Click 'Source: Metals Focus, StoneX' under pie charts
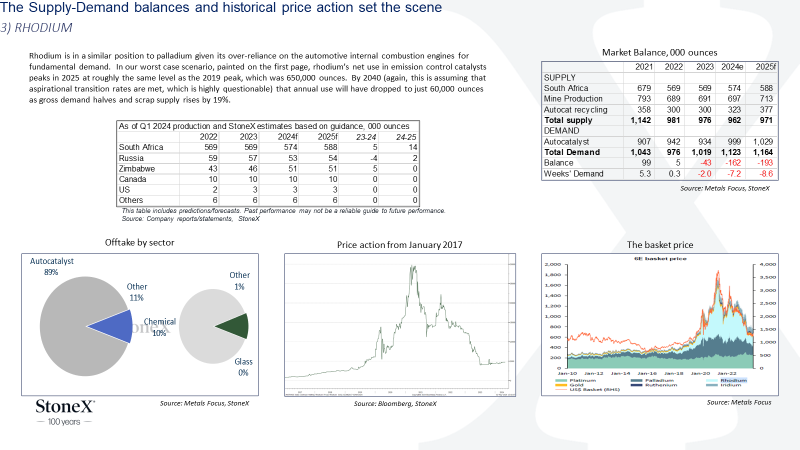800x450 pixels. [x=204, y=403]
